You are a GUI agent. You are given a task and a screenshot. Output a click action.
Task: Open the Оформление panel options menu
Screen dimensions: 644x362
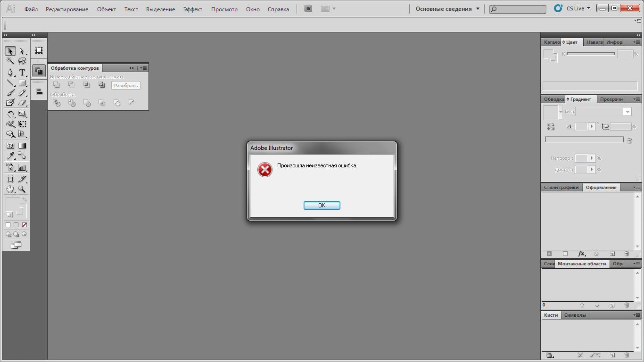[x=636, y=187]
